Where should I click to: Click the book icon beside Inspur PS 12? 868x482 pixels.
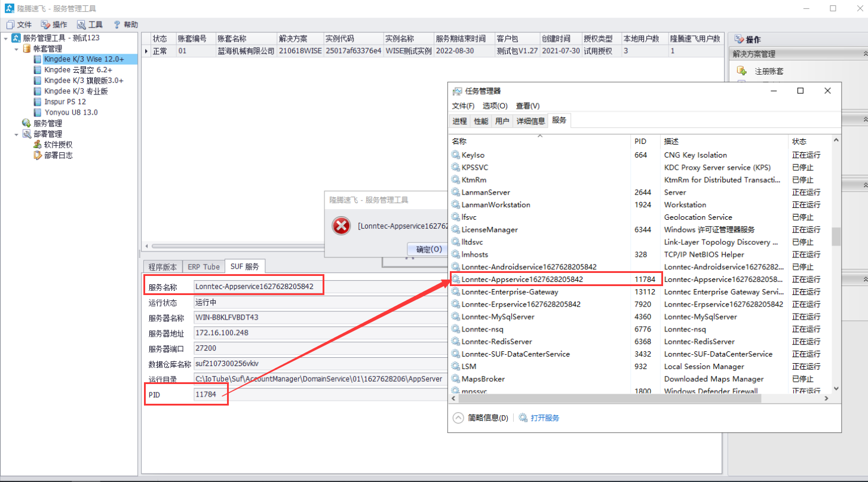pyautogui.click(x=38, y=102)
